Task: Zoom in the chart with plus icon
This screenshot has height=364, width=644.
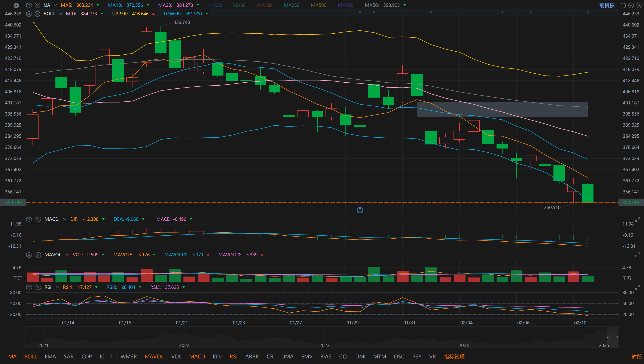Action: [x=639, y=5]
